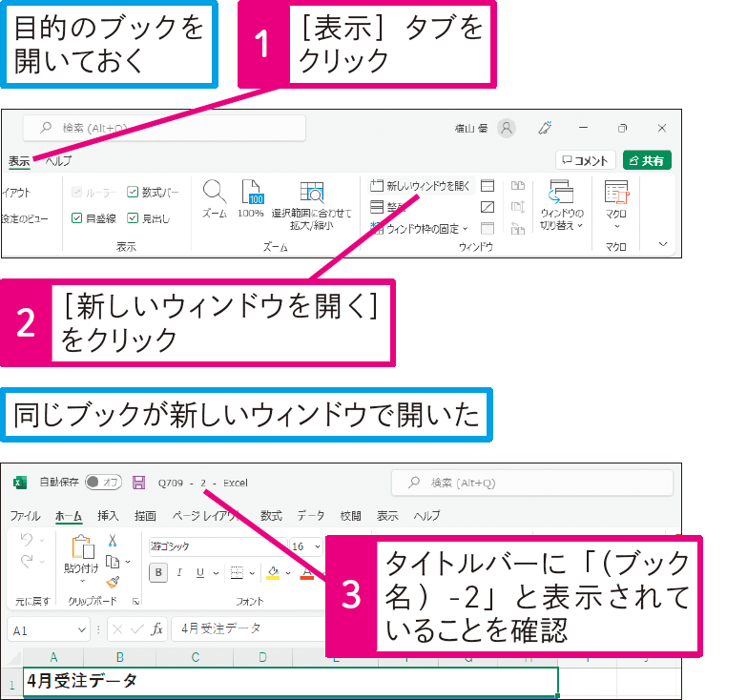747x700 pixels.
Task: Click the formula bar showing 4月受注データ
Action: [248, 629]
